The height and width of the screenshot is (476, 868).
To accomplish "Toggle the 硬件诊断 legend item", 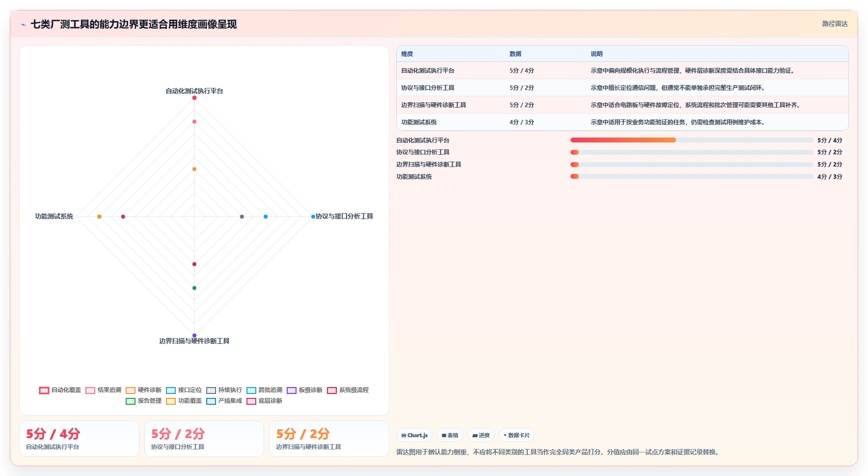I will coord(144,390).
